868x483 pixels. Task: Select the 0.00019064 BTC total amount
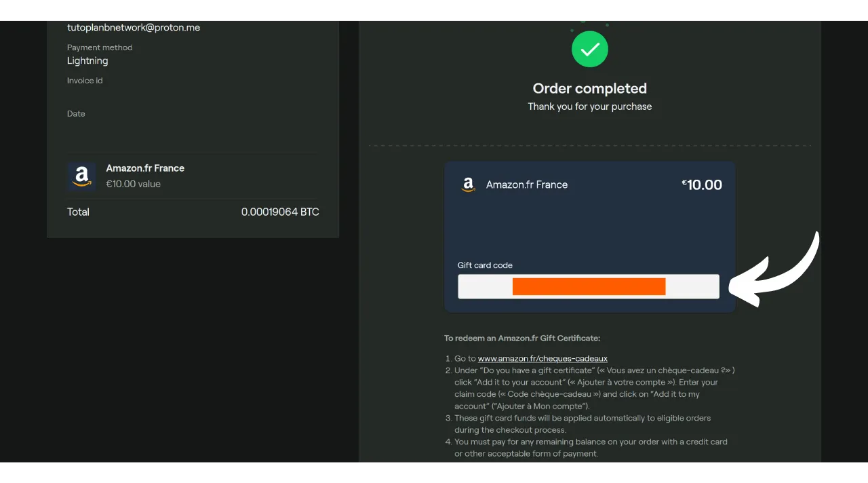click(x=279, y=212)
